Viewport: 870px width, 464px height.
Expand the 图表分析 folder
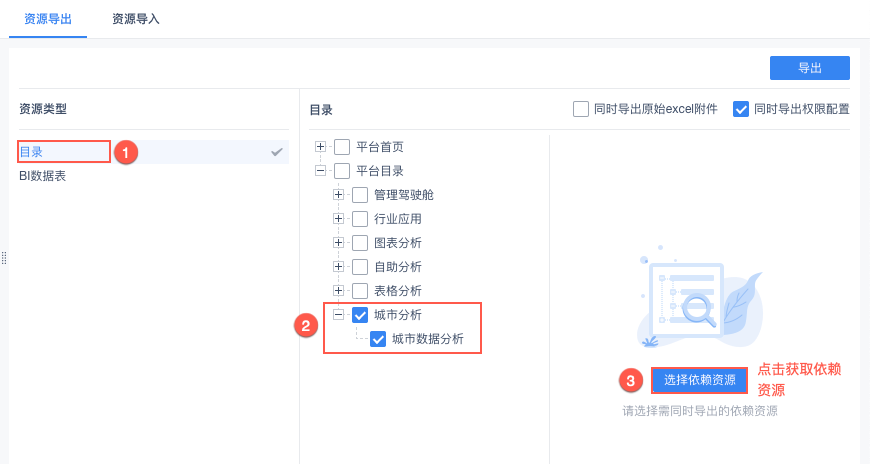[339, 243]
